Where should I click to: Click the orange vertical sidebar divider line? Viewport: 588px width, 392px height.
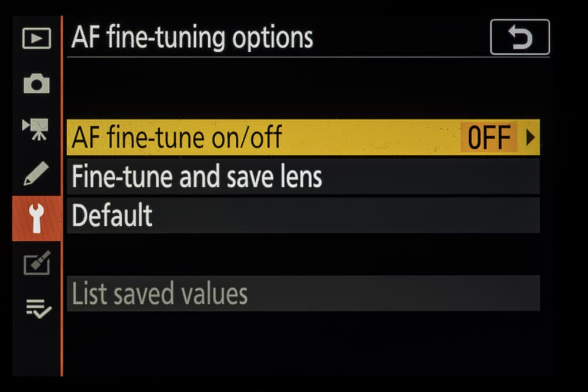(62, 294)
